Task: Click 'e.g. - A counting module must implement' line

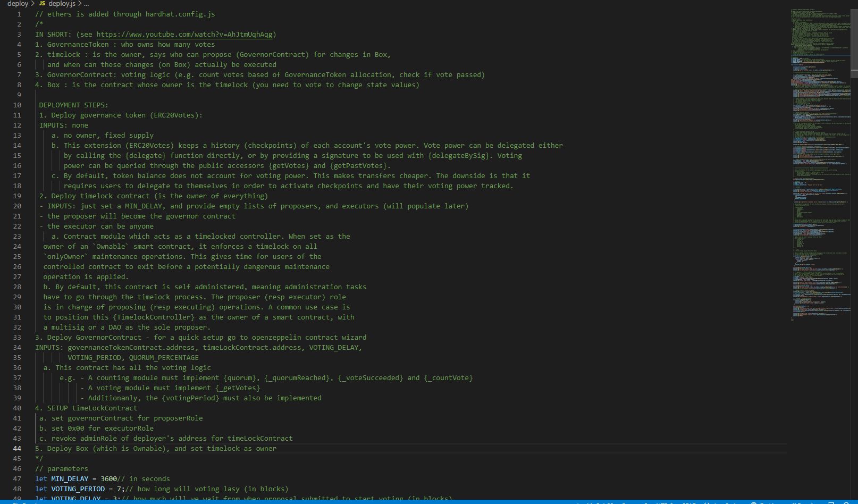Action: pos(266,377)
